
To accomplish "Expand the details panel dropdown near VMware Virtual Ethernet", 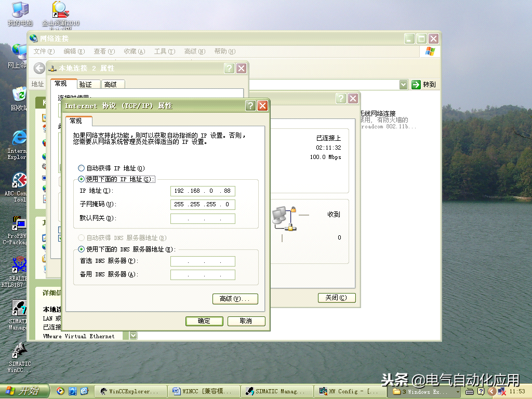I will click(x=134, y=336).
